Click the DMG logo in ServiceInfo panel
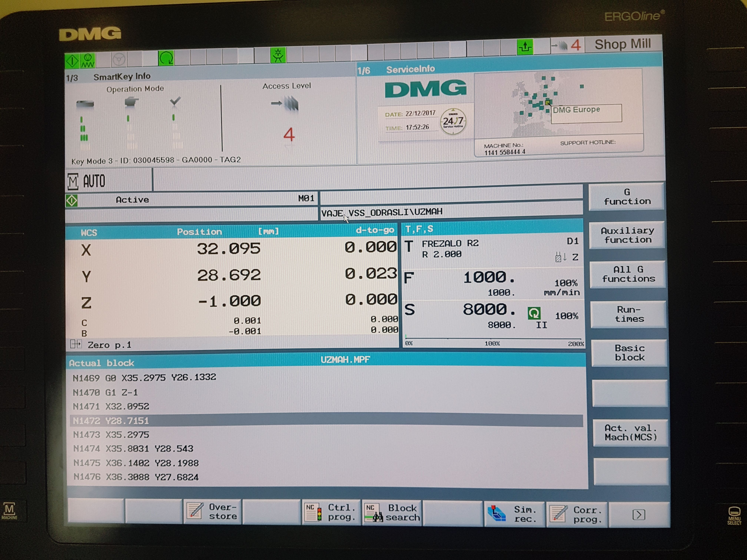The width and height of the screenshot is (747, 560). pyautogui.click(x=426, y=89)
